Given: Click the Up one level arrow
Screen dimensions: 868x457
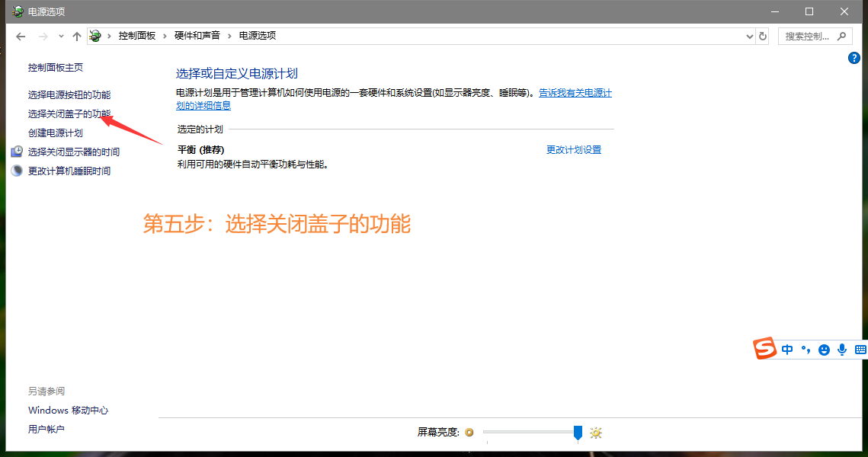Looking at the screenshot, I should pos(76,36).
